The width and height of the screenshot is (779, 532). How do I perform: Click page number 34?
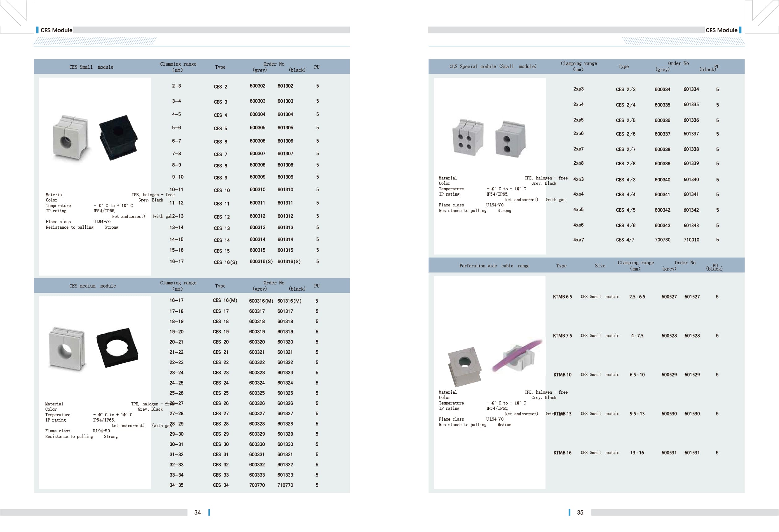tap(197, 512)
